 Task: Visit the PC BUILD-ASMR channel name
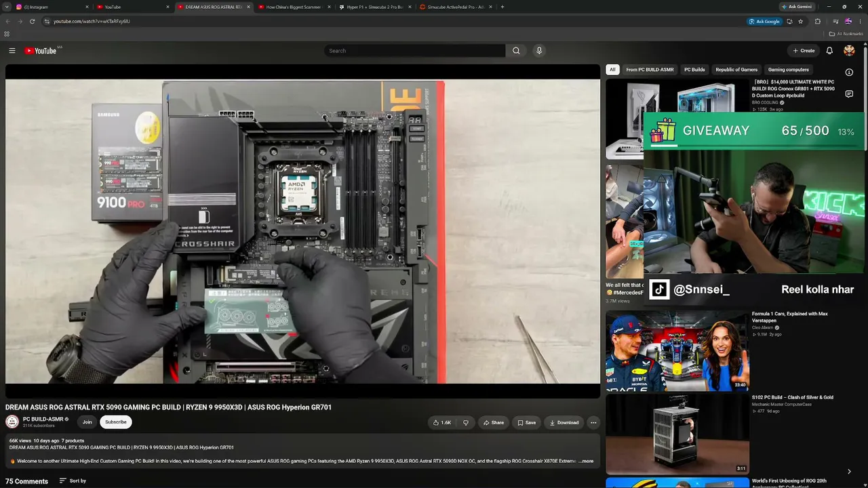click(43, 419)
